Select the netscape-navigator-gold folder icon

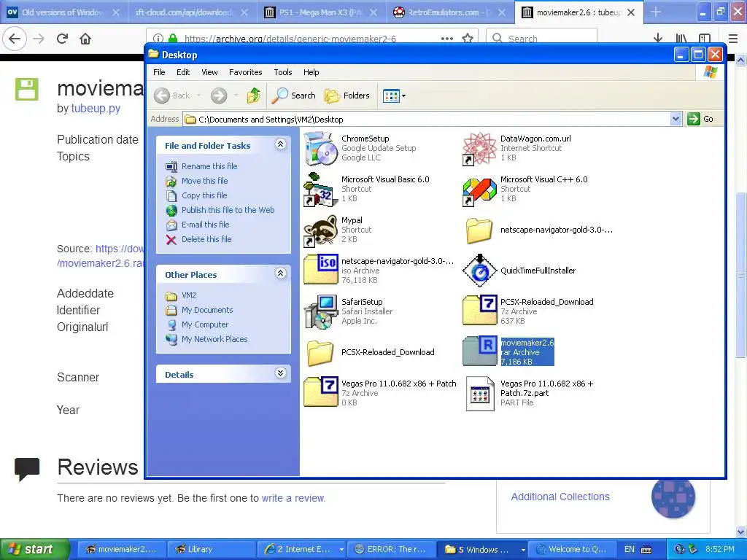click(479, 230)
